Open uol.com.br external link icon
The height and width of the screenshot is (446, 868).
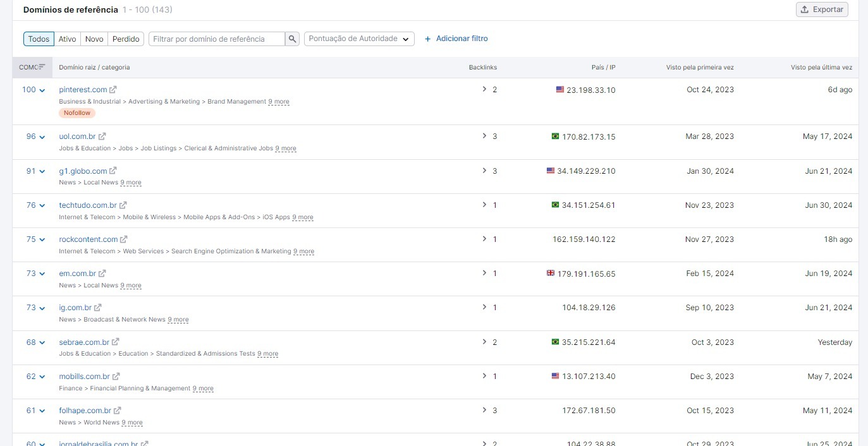coord(102,136)
